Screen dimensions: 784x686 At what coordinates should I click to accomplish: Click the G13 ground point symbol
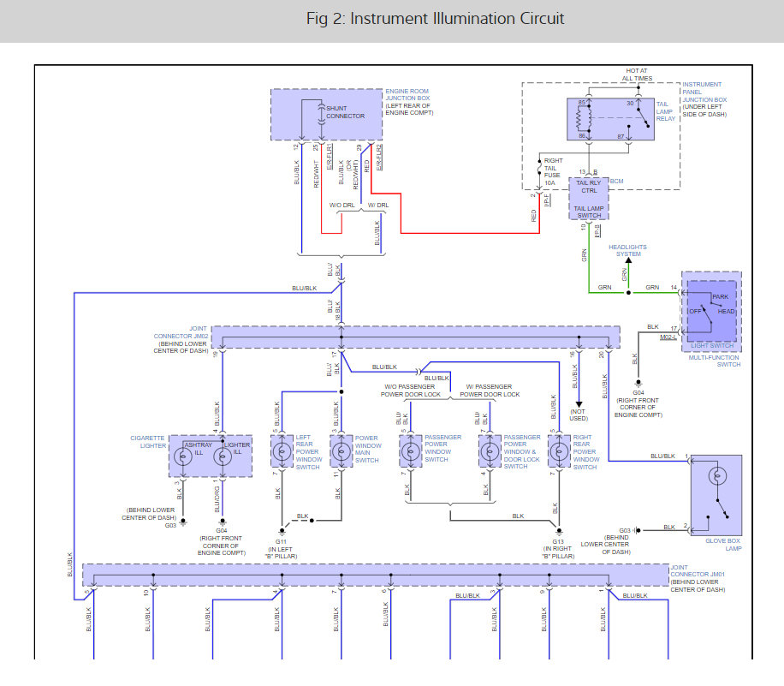click(559, 531)
